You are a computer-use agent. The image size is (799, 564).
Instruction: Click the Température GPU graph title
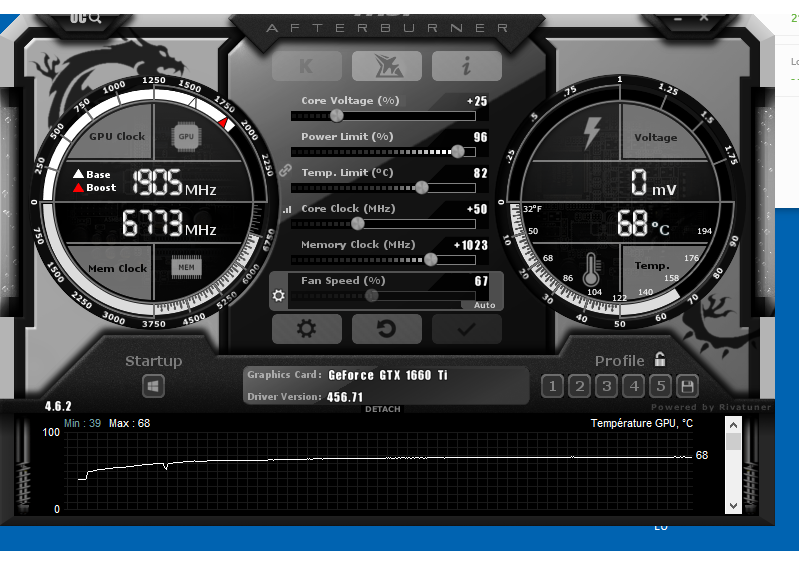click(642, 423)
